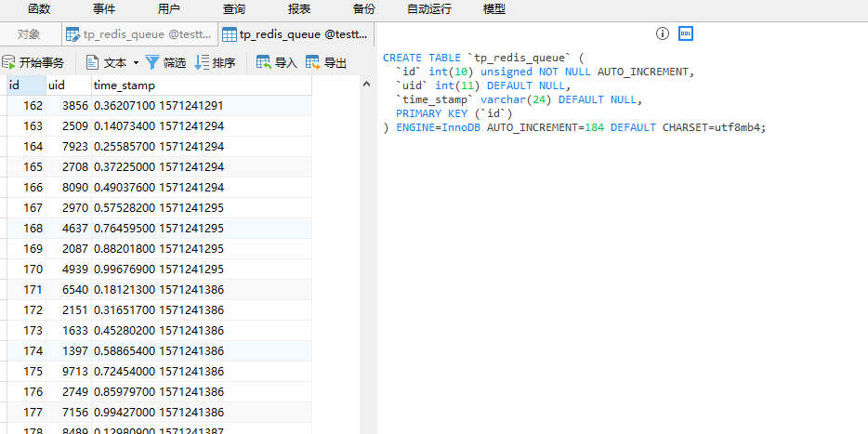
Task: Click the time_stamp column header
Action: pos(202,85)
